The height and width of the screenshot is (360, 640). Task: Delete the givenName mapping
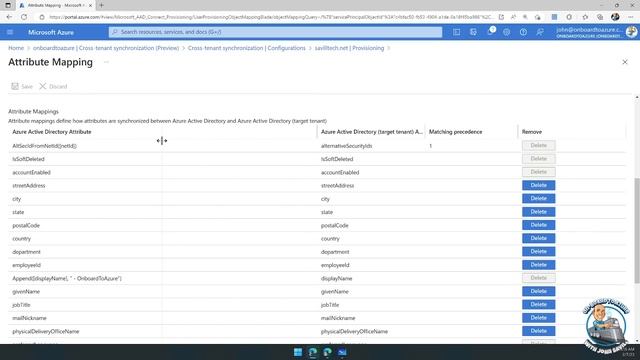(x=538, y=291)
